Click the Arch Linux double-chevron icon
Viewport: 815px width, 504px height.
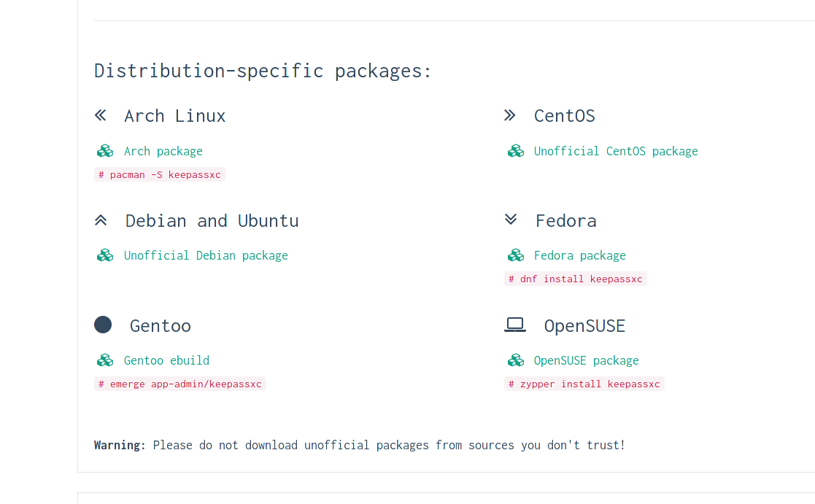(x=101, y=115)
